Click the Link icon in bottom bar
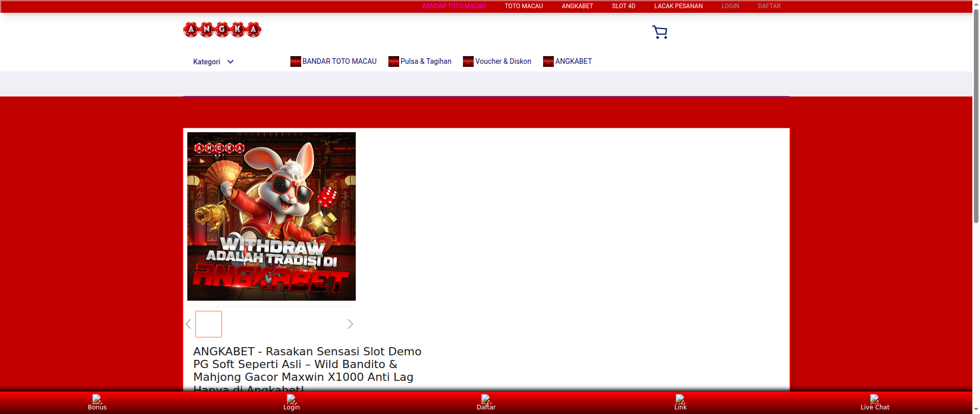The image size is (980, 414). 680,399
